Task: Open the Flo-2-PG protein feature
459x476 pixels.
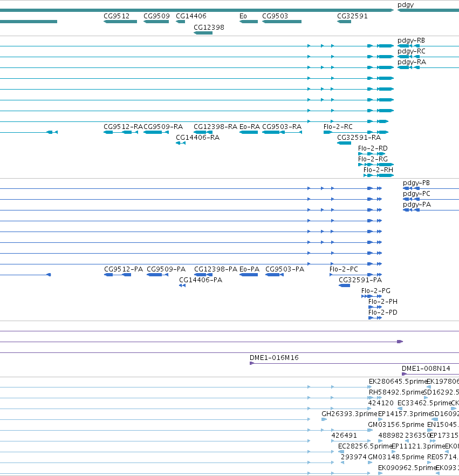Action: [372, 296]
